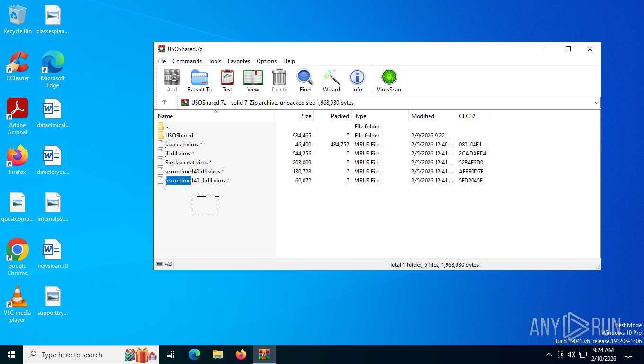Click the 484,752 packed size cell
The image size is (644, 364).
click(x=340, y=145)
